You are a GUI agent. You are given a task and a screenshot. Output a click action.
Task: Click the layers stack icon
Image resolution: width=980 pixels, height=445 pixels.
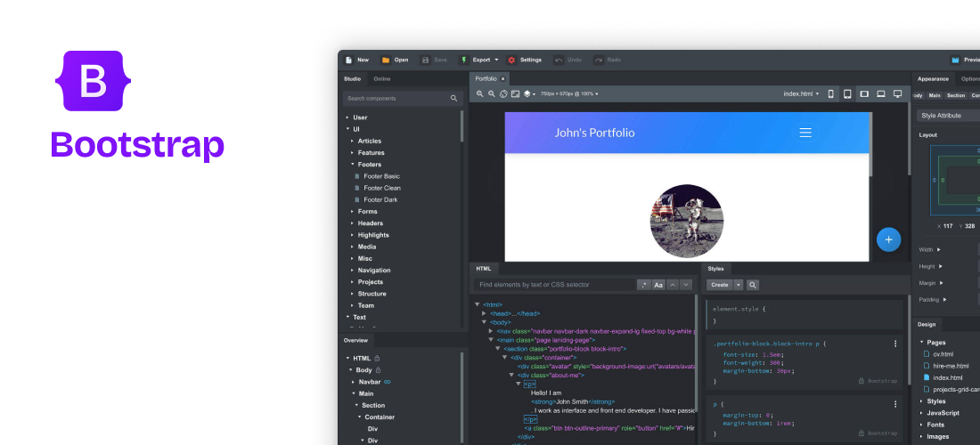(x=527, y=93)
